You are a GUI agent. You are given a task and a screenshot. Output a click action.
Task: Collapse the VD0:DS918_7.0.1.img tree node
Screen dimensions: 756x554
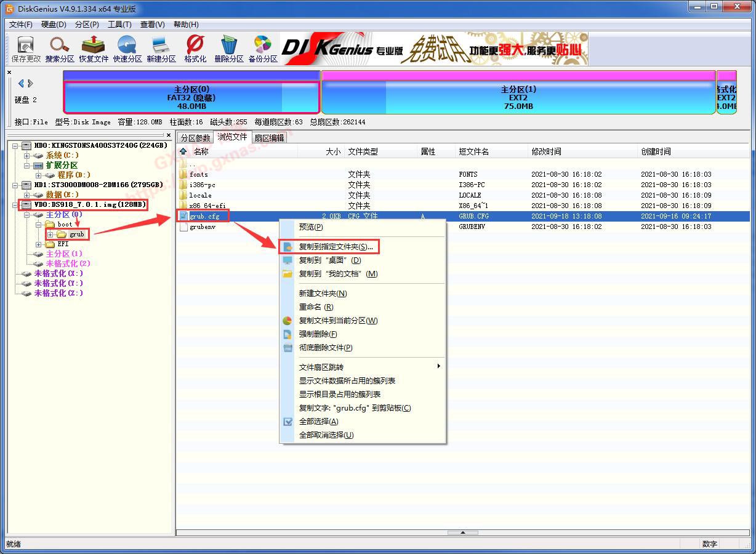pyautogui.click(x=15, y=205)
